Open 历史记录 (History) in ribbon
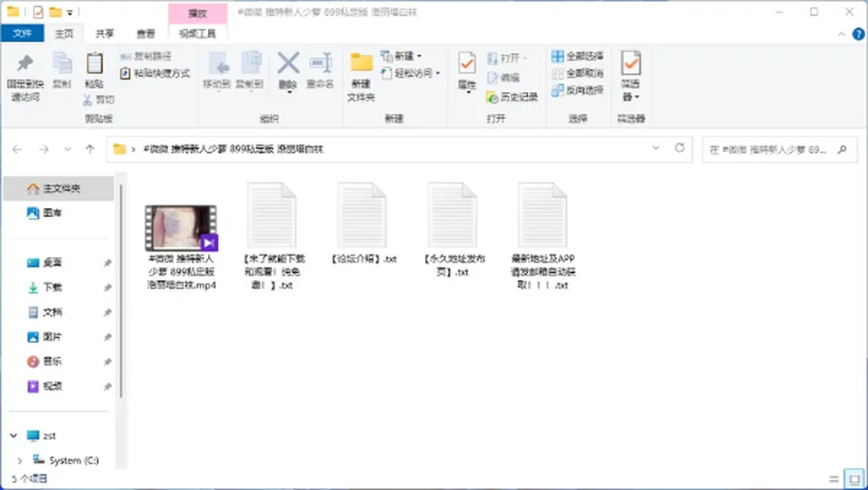Screen dimensions: 868x490 (512, 98)
